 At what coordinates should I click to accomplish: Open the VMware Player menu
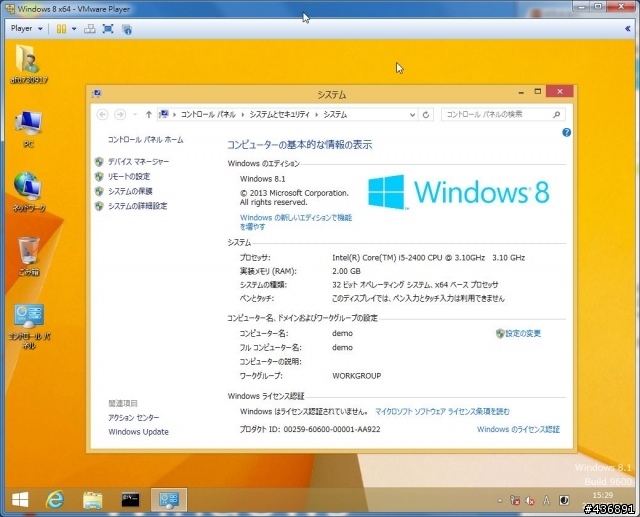click(27, 29)
